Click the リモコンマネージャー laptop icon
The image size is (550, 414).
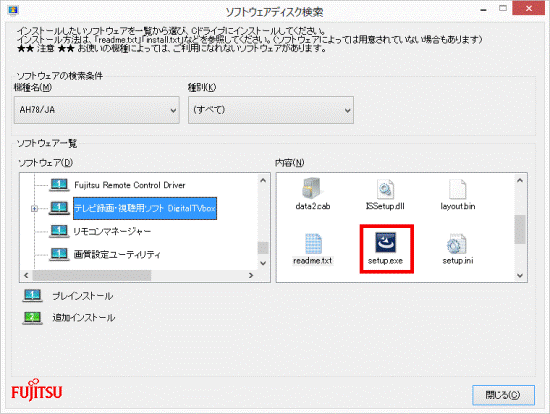[59, 231]
